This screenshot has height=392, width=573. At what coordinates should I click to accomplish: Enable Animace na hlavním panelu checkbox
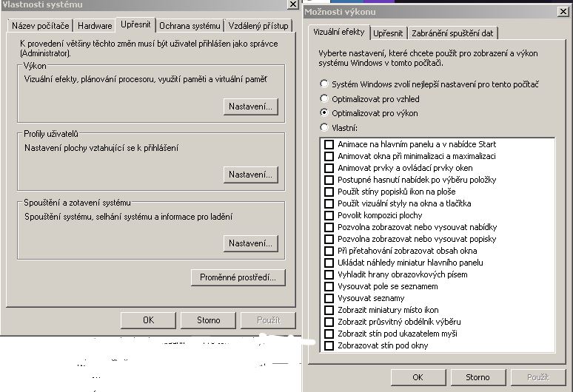[329, 144]
